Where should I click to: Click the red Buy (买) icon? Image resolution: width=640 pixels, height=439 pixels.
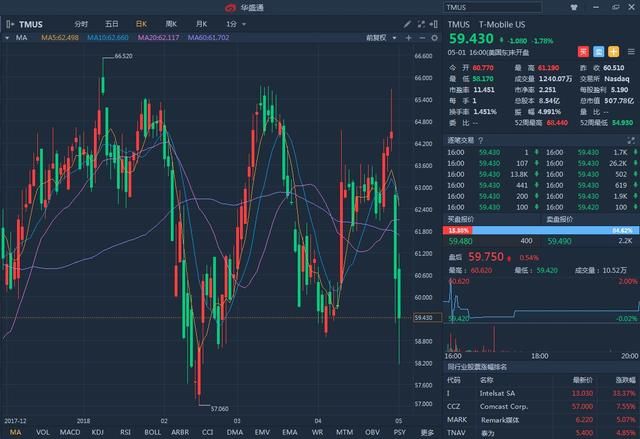(584, 50)
